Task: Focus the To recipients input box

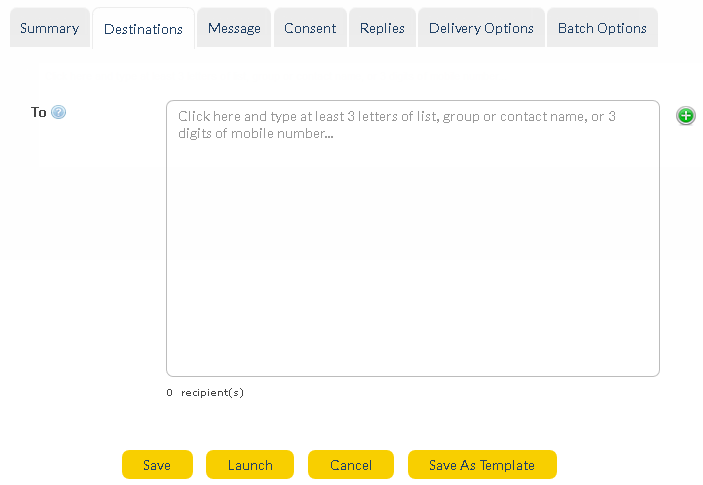Action: [x=412, y=238]
